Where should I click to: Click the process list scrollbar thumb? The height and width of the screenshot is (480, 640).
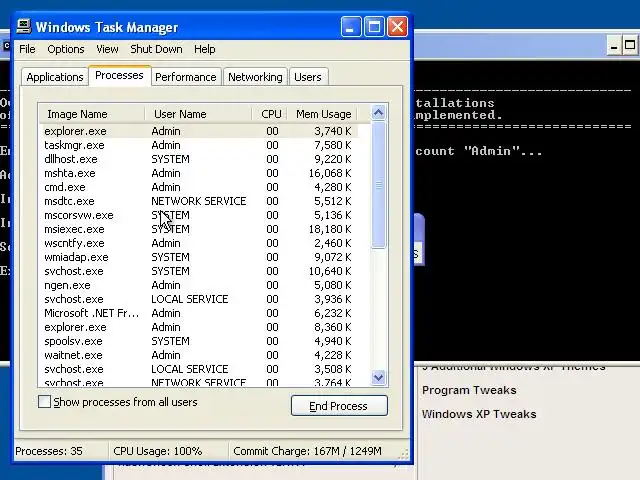coord(378,184)
